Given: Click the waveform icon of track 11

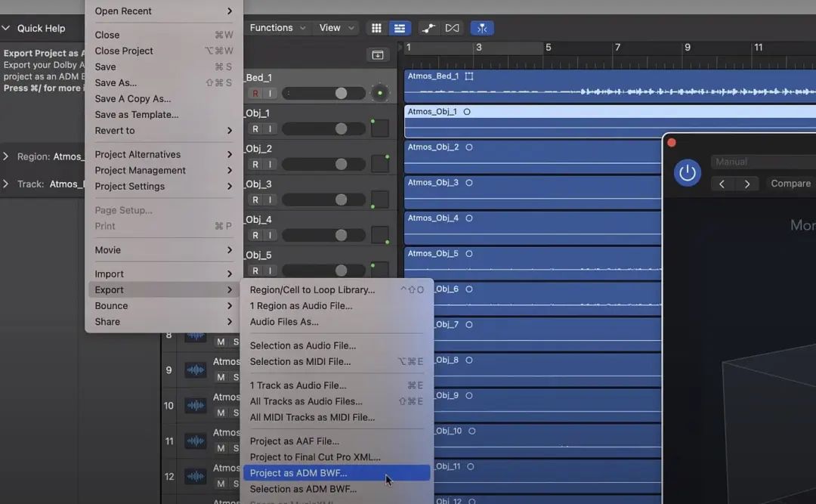Looking at the screenshot, I should pyautogui.click(x=196, y=441).
